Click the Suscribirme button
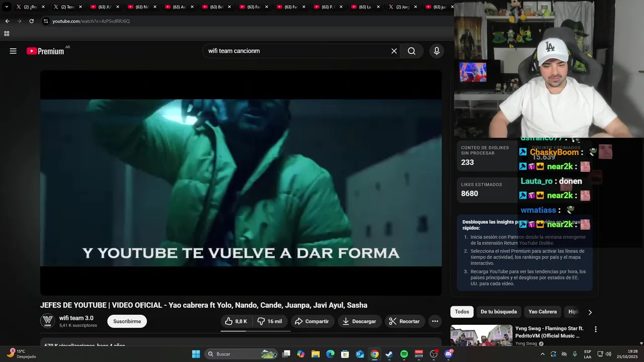This screenshot has width=644, height=362. click(x=127, y=321)
